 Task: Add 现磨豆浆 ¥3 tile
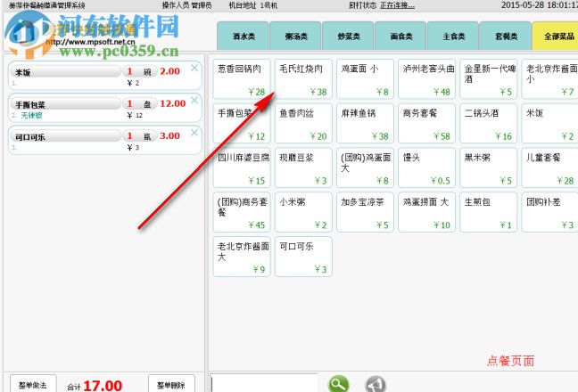tap(303, 168)
